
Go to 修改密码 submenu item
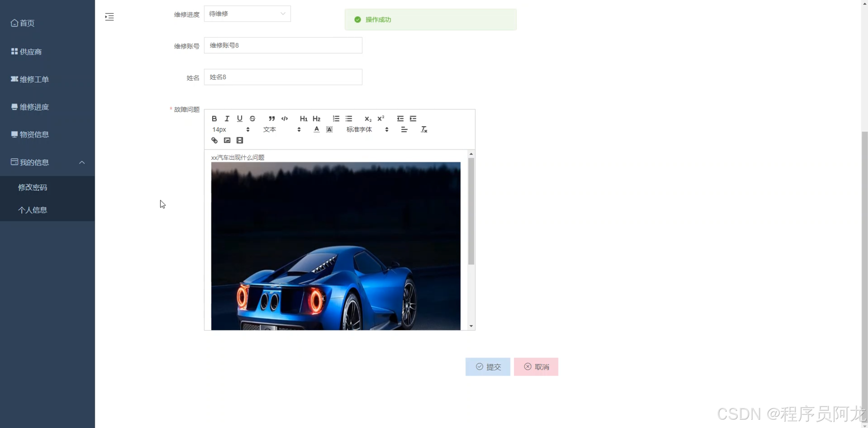pyautogui.click(x=33, y=187)
